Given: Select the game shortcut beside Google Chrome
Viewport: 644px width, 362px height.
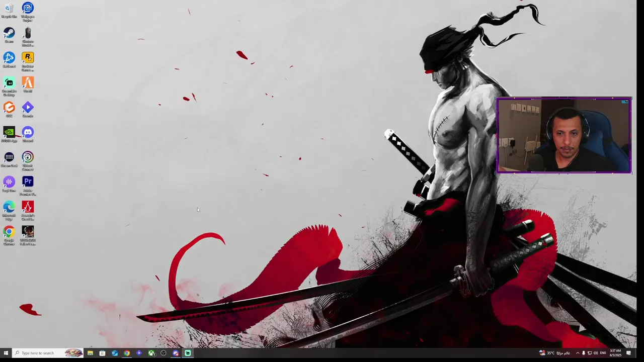Looking at the screenshot, I should [28, 236].
